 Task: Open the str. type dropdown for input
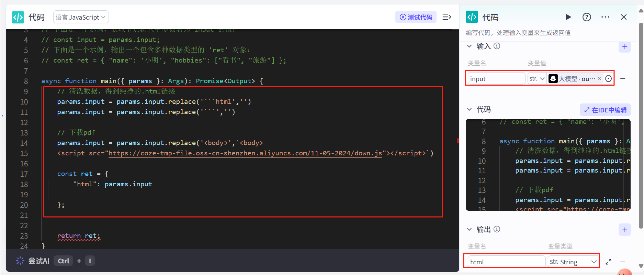pyautogui.click(x=537, y=79)
